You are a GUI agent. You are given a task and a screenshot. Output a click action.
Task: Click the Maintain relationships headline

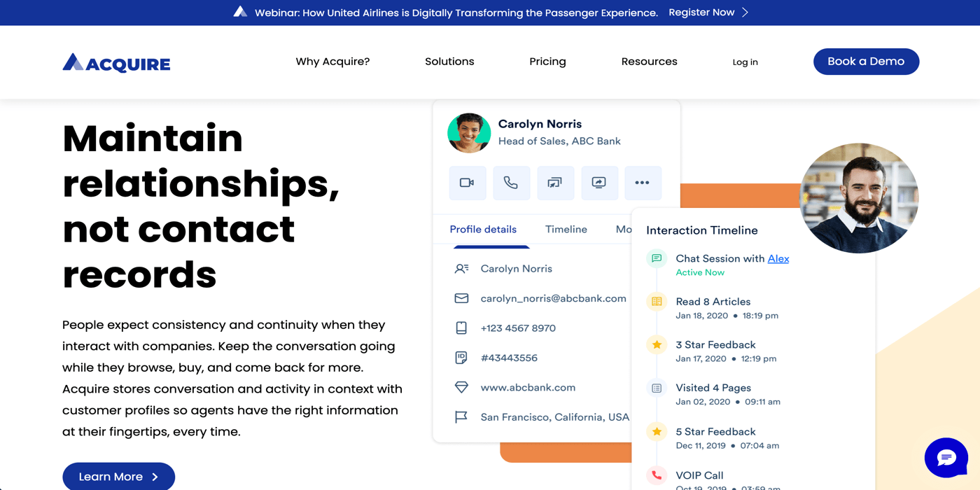202,206
